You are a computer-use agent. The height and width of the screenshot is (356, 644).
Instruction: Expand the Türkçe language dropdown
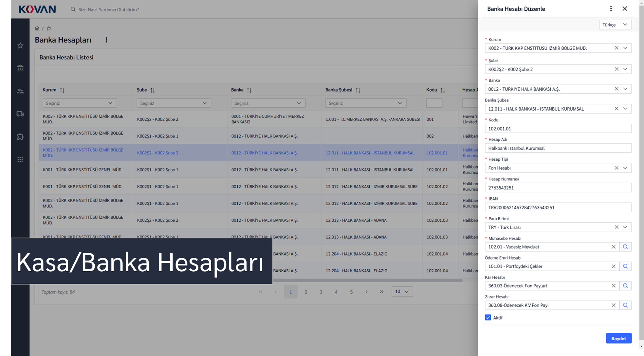615,25
